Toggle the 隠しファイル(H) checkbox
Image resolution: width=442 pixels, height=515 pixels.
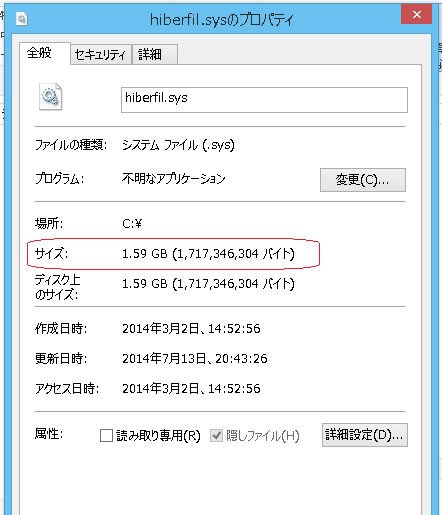tap(216, 435)
